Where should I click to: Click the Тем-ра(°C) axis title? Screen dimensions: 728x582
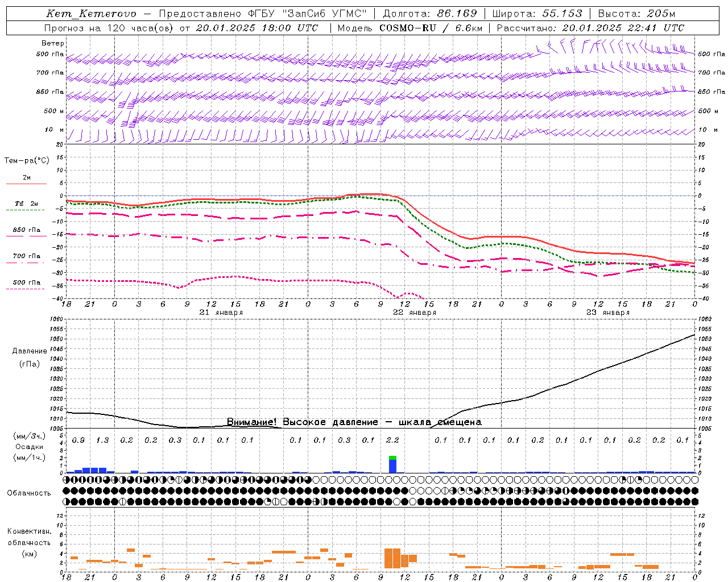27,161
